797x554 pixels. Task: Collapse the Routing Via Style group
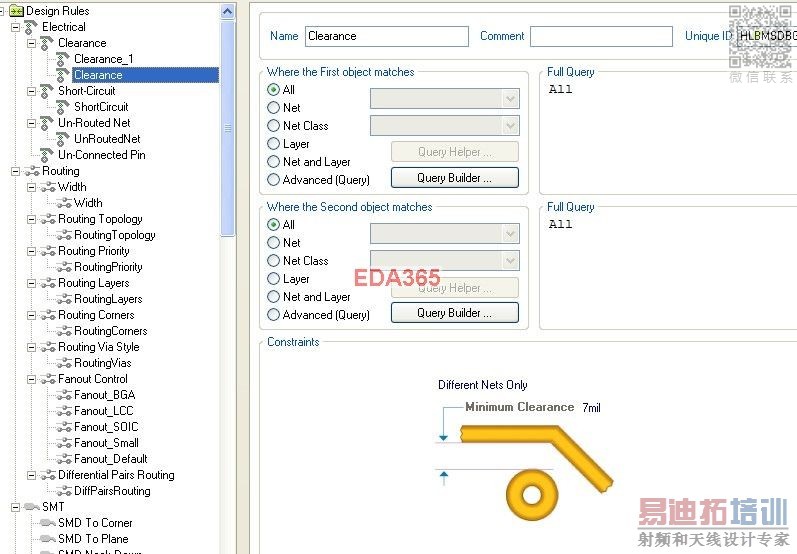coord(32,348)
